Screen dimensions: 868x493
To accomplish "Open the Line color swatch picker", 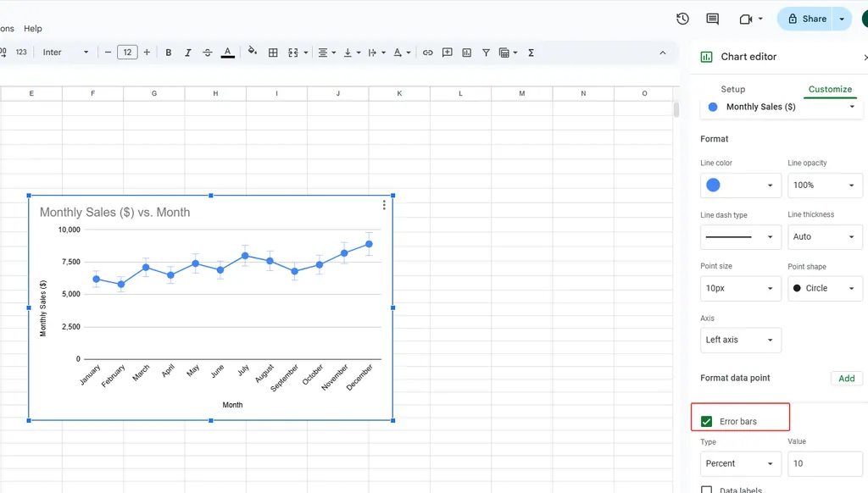I will coord(740,186).
